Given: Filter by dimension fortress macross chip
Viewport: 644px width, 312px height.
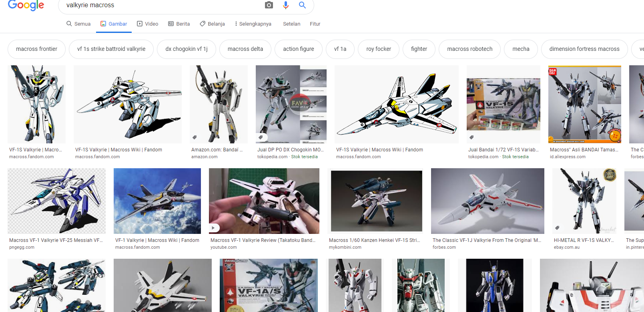Looking at the screenshot, I should [584, 49].
